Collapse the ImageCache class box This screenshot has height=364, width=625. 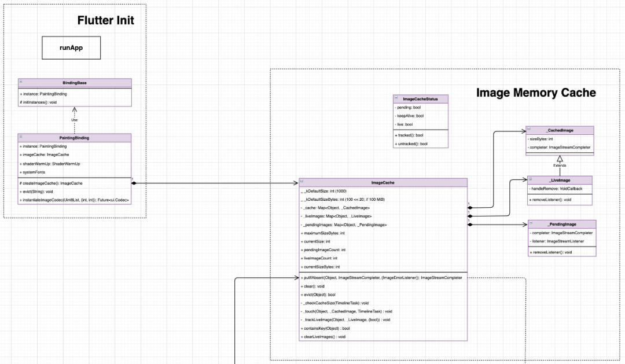click(302, 181)
